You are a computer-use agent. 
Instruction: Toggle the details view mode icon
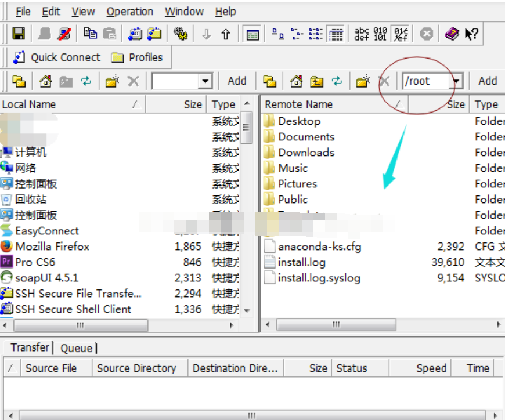[x=336, y=34]
